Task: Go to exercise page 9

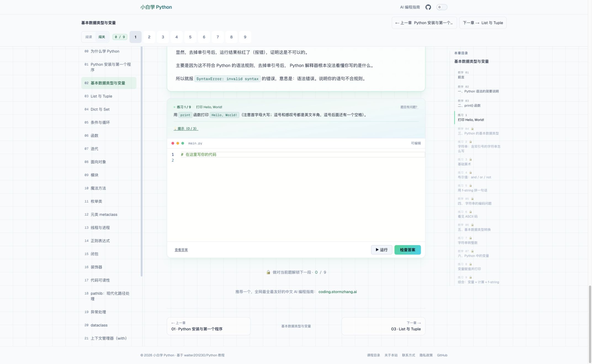Action: click(x=245, y=37)
